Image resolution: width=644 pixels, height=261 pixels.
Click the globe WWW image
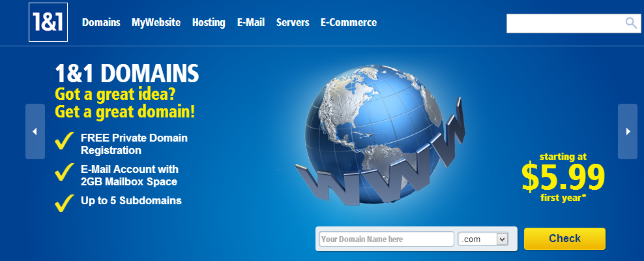point(380,134)
